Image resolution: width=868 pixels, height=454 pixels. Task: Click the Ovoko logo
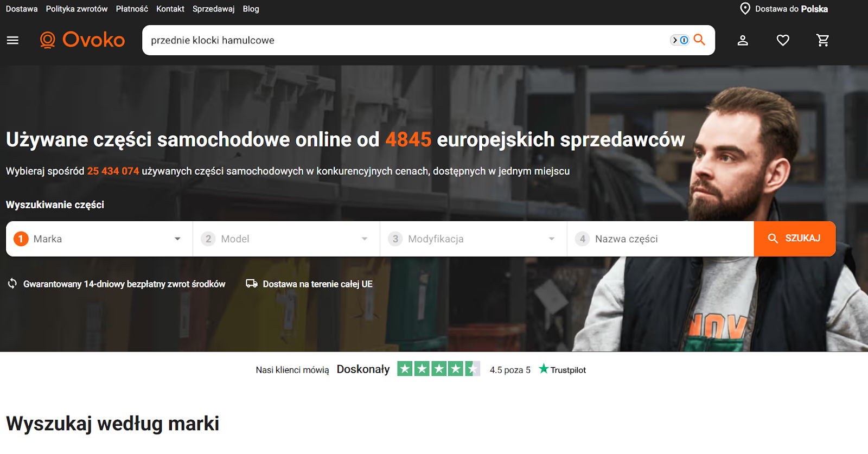point(82,40)
